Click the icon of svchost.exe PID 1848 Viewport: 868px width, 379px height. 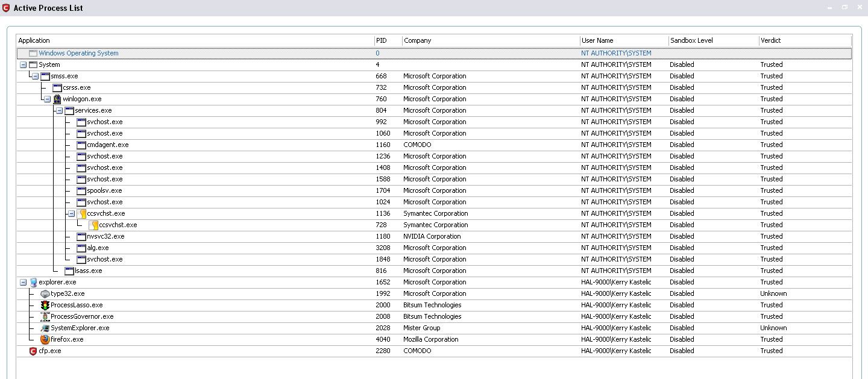pos(81,259)
